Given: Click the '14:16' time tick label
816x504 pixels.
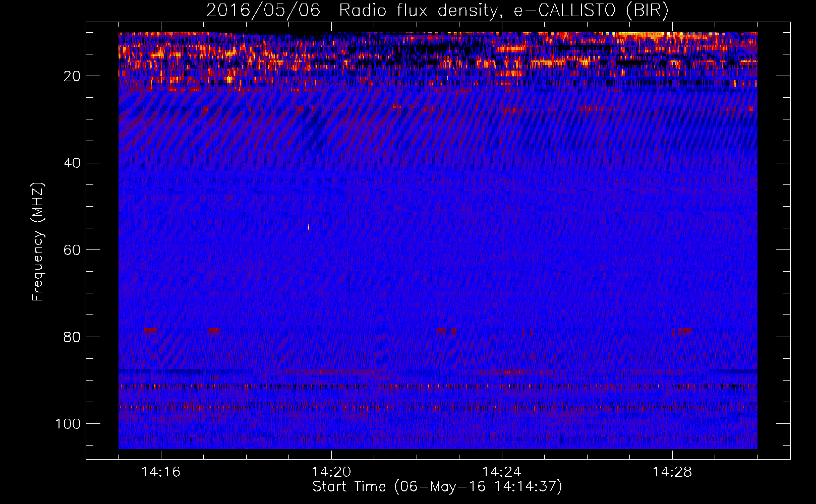Looking at the screenshot, I should [x=161, y=472].
